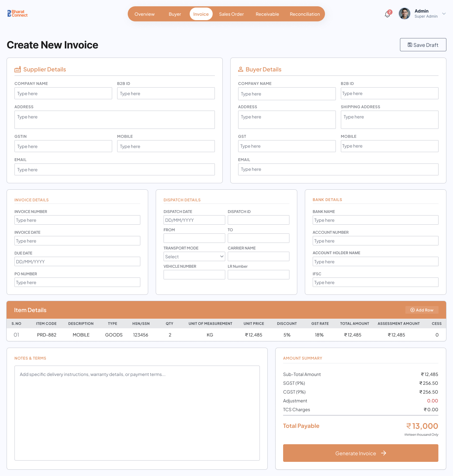Focus the buyer GST field
The width and height of the screenshot is (453, 476).
[x=287, y=146]
